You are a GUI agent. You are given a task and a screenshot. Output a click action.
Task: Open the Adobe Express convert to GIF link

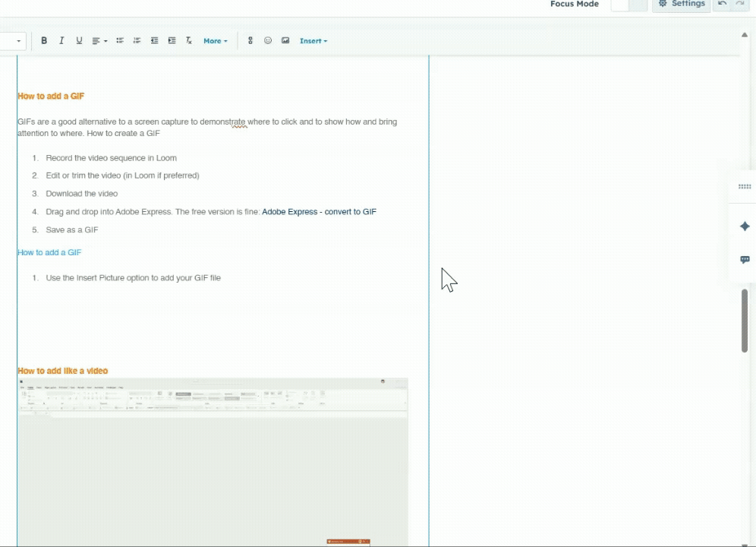319,211
